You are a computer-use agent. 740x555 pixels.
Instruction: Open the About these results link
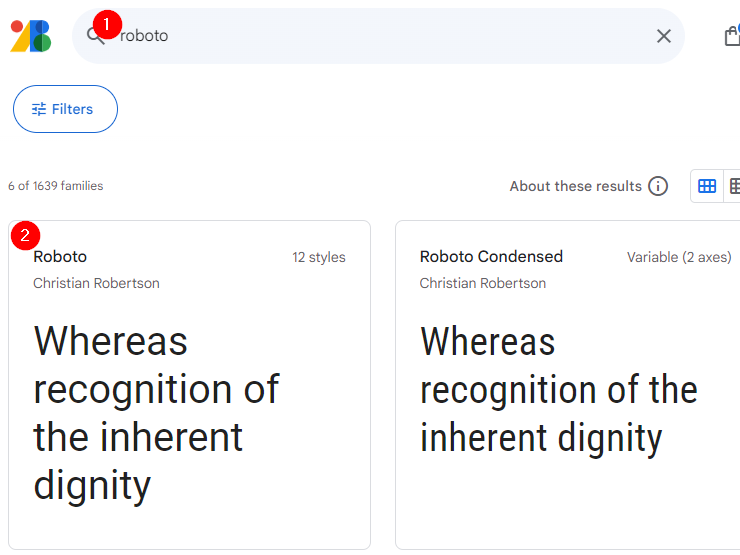575,186
